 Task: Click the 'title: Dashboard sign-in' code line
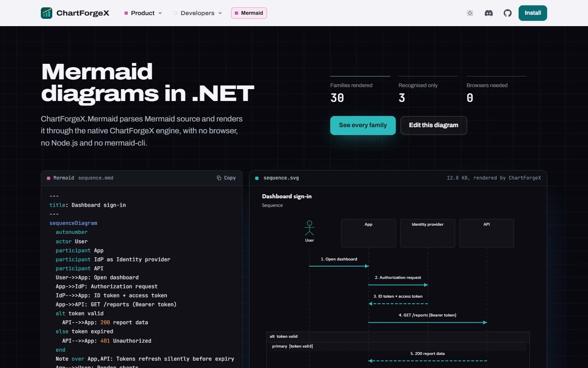click(88, 205)
